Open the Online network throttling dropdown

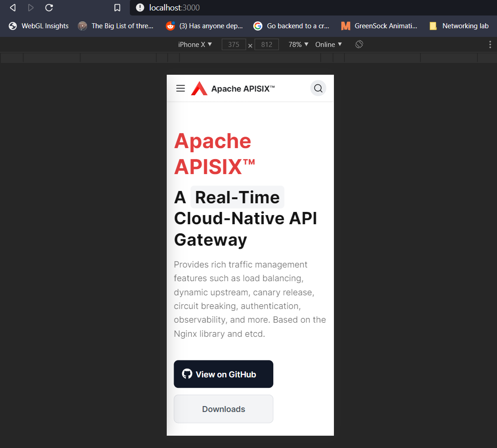pos(329,45)
